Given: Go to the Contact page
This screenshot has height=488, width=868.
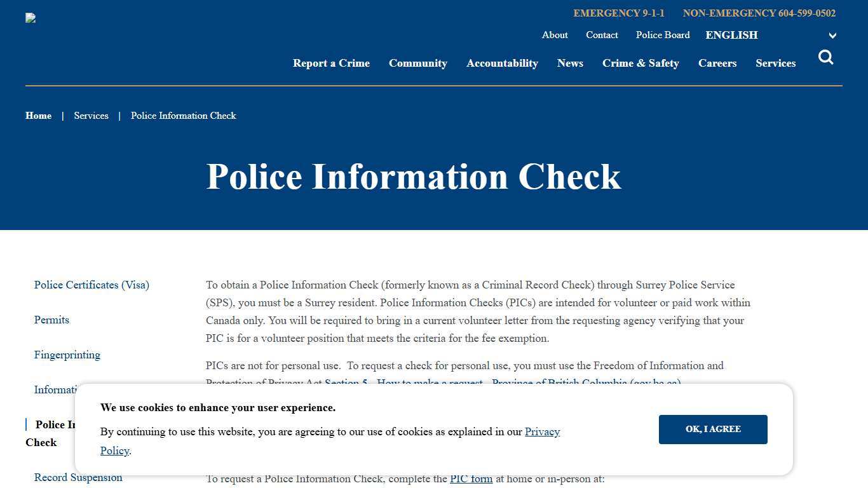Looking at the screenshot, I should pyautogui.click(x=602, y=35).
